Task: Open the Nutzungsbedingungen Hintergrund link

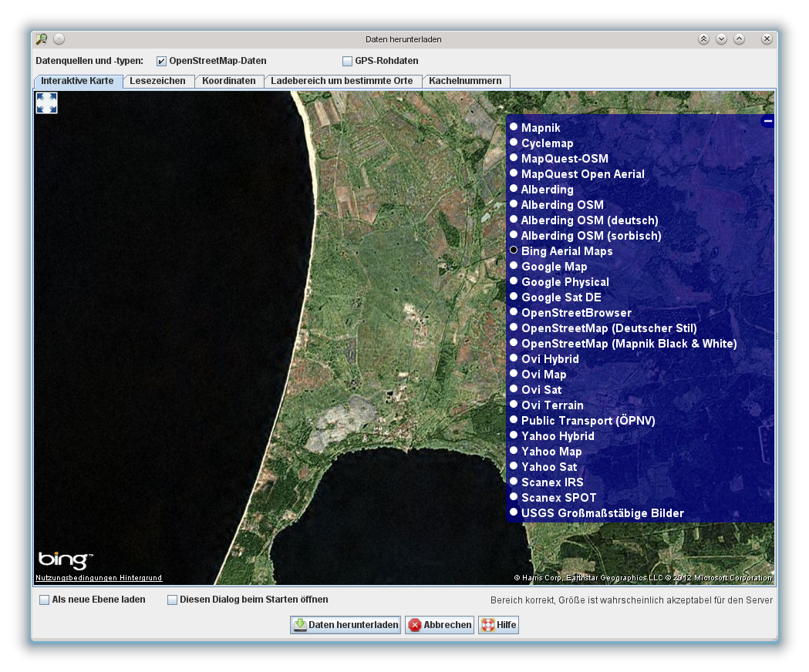Action: 99,578
